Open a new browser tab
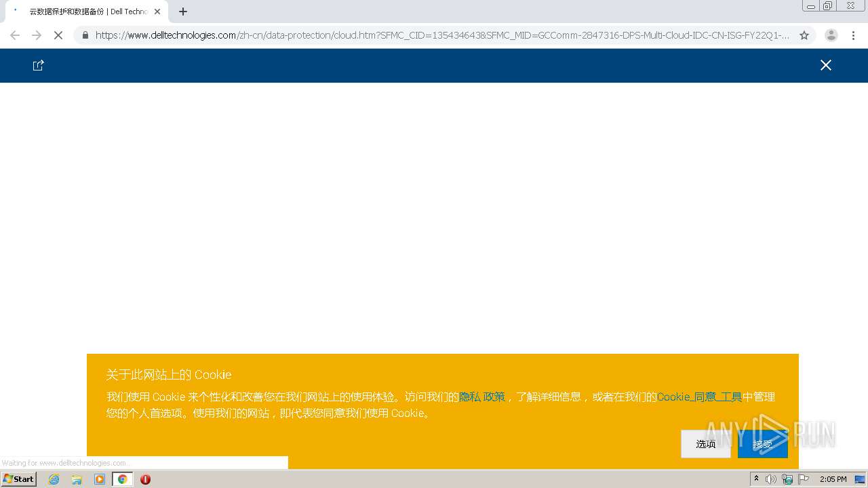This screenshot has height=488, width=868. tap(183, 12)
